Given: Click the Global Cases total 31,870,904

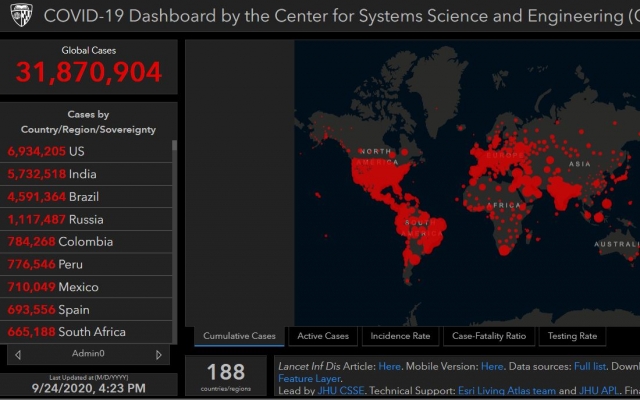Looking at the screenshot, I should click(89, 72).
